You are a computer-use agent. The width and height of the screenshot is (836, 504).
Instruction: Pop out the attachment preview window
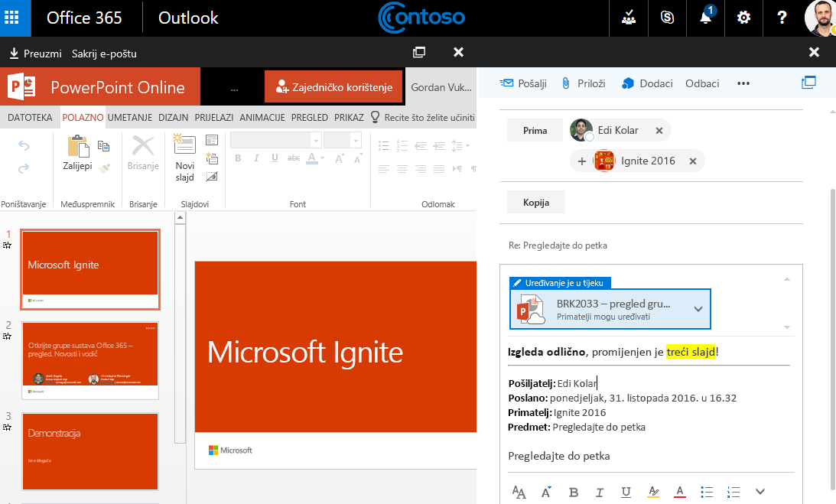[x=419, y=52]
